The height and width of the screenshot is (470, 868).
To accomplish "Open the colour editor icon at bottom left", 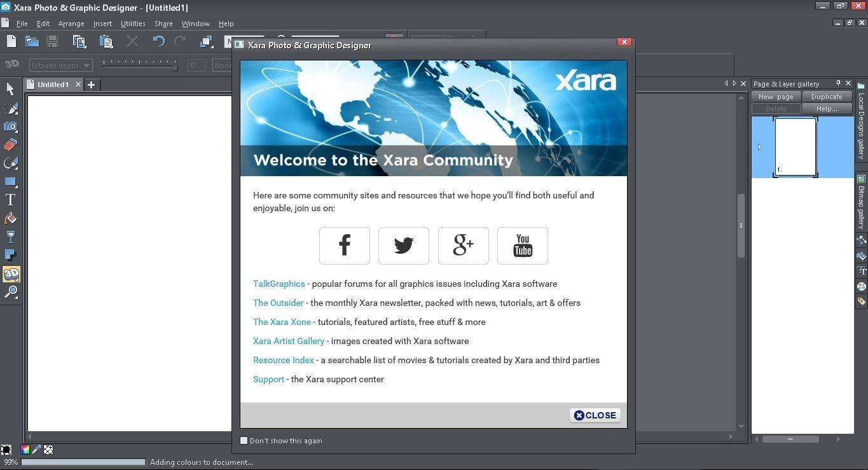I will pos(25,450).
